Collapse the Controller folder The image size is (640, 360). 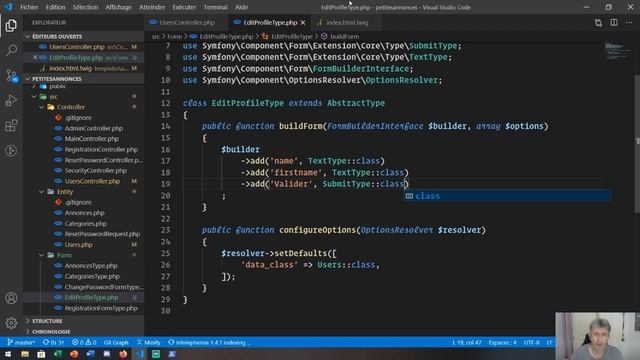point(42,107)
